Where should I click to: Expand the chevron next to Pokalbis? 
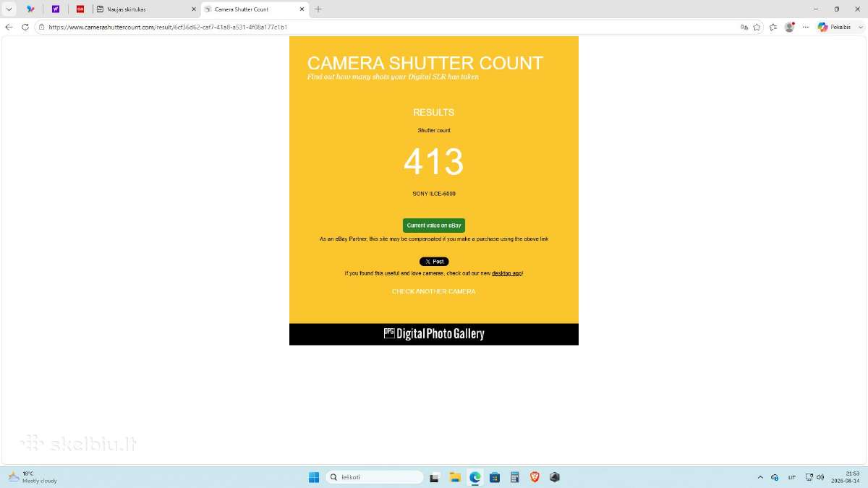860,27
